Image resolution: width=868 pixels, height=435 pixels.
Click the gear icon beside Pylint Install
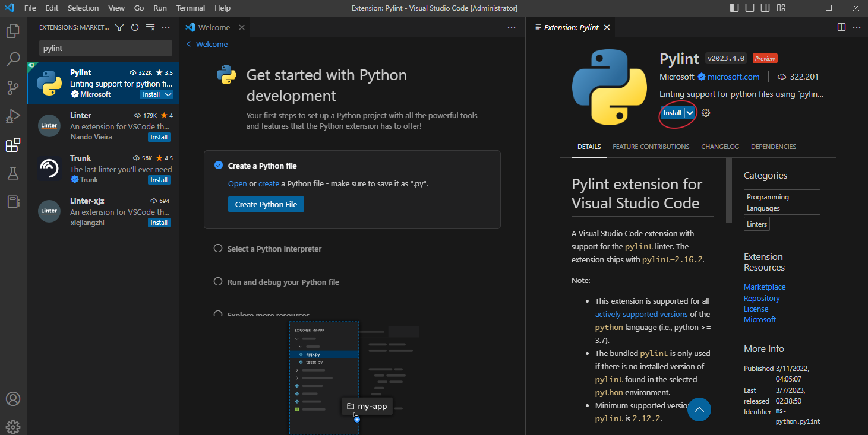click(706, 113)
